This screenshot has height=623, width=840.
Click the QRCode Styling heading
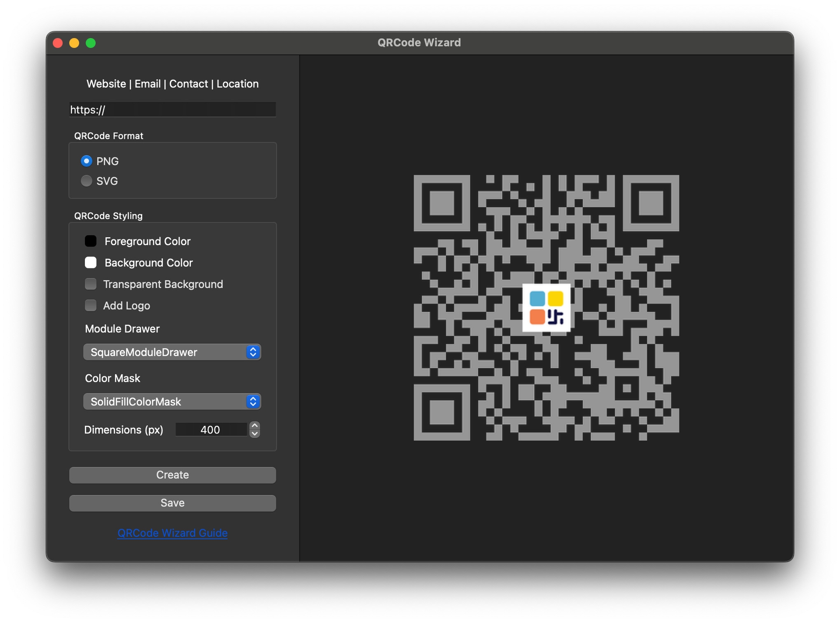pyautogui.click(x=108, y=216)
